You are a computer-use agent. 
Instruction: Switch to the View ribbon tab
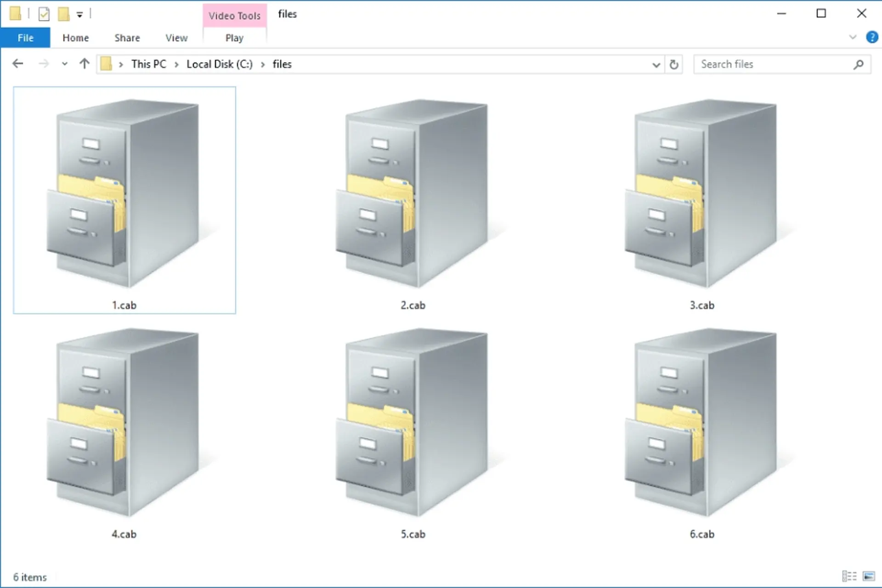click(x=176, y=38)
